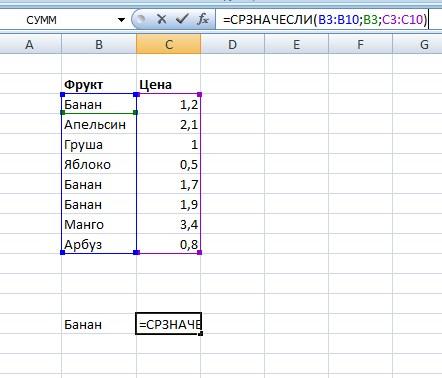
Task: Select the Манго cell
Action: click(x=99, y=224)
